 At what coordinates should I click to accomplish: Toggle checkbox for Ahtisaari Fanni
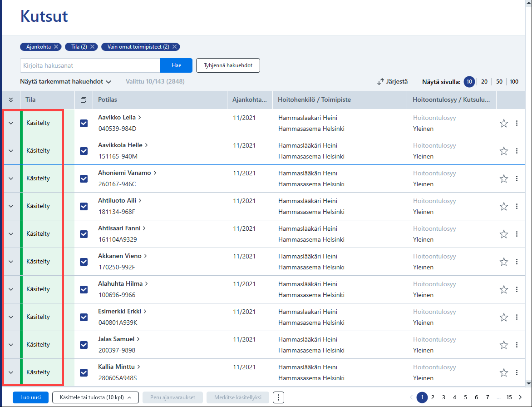(84, 234)
